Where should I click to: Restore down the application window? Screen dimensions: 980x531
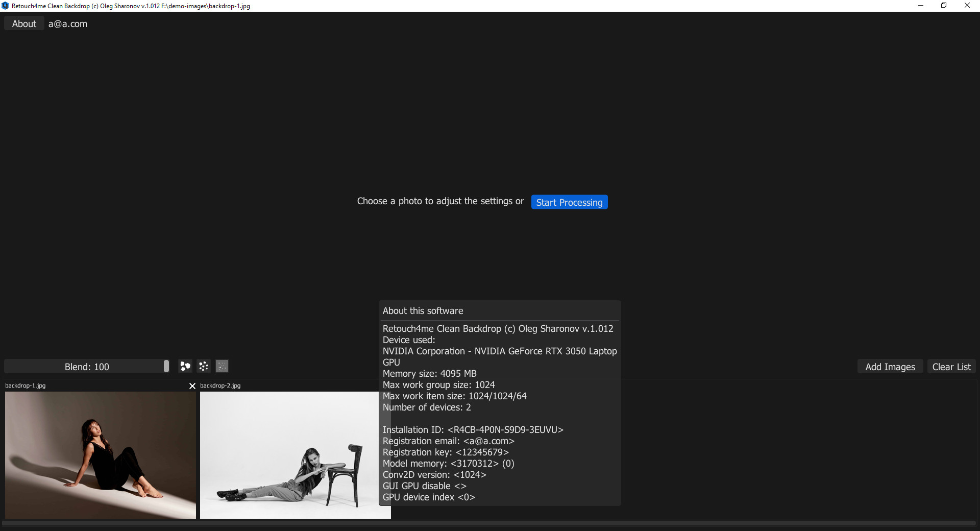click(x=944, y=6)
